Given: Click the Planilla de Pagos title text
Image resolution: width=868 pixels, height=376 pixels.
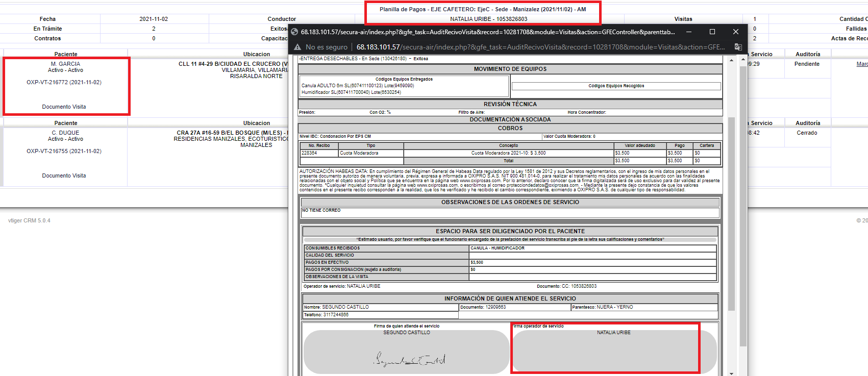Looking at the screenshot, I should pos(483,9).
